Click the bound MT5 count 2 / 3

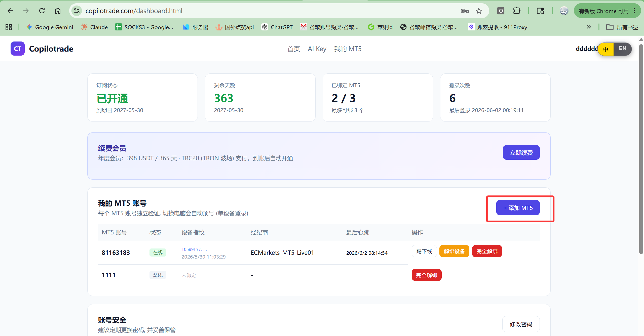[x=344, y=98]
